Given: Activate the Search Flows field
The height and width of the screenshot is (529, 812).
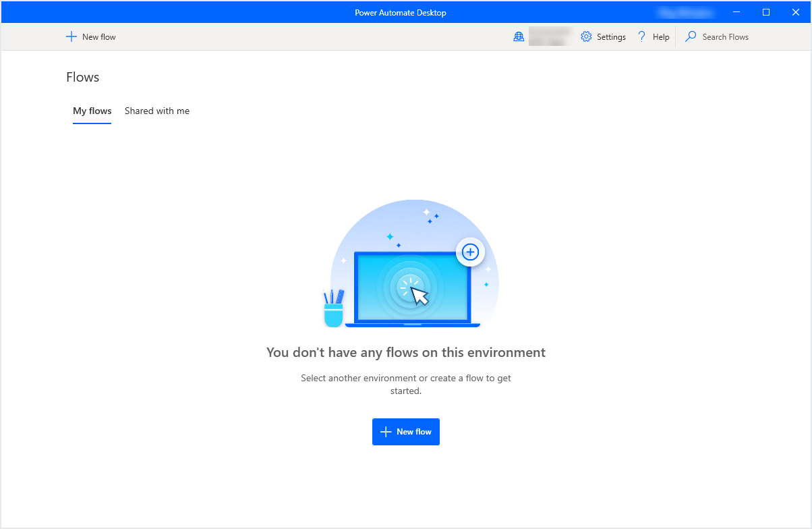Looking at the screenshot, I should (x=725, y=36).
